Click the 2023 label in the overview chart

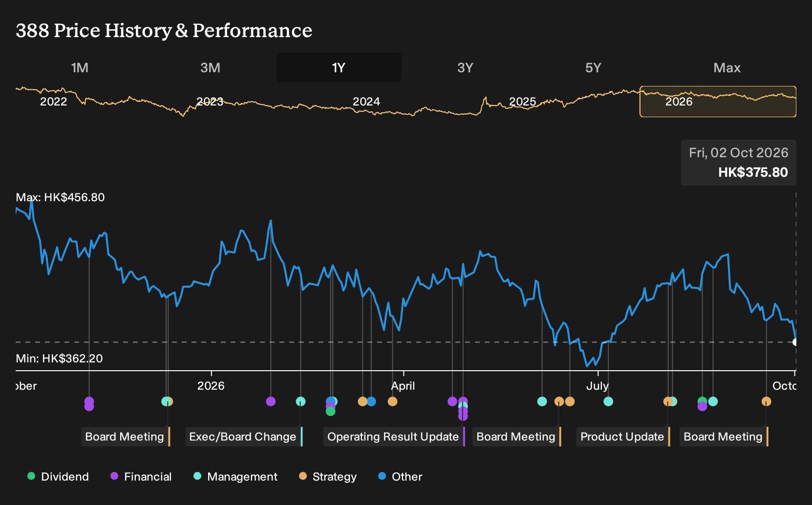[210, 102]
